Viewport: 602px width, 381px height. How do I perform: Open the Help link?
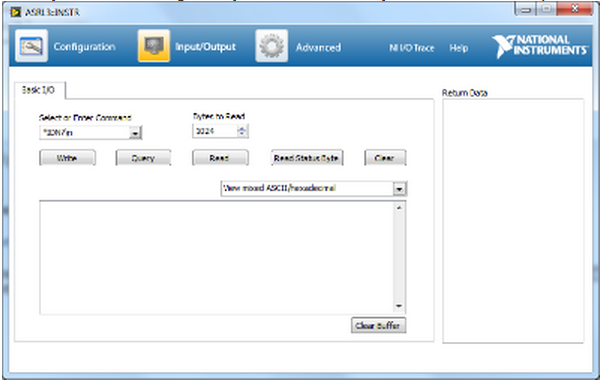(x=458, y=48)
